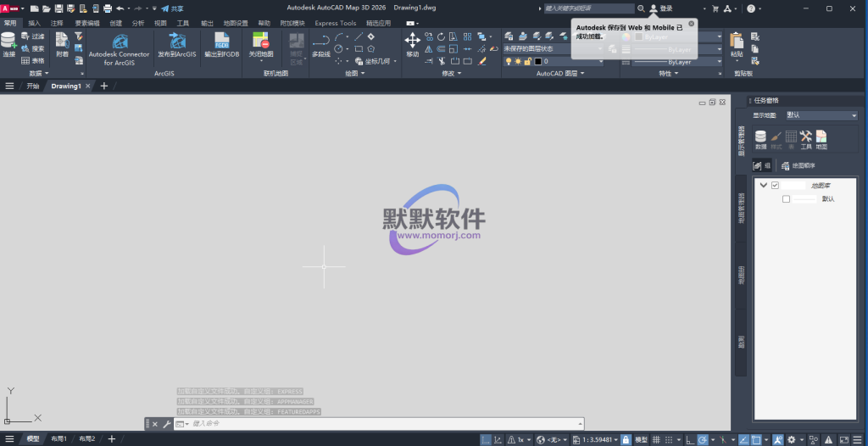This screenshot has height=446, width=868.
Task: Click the 登录 sign-in button
Action: pyautogui.click(x=660, y=8)
